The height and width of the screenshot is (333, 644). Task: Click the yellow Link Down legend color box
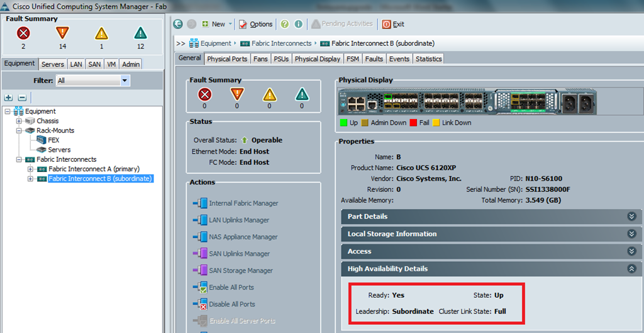436,123
